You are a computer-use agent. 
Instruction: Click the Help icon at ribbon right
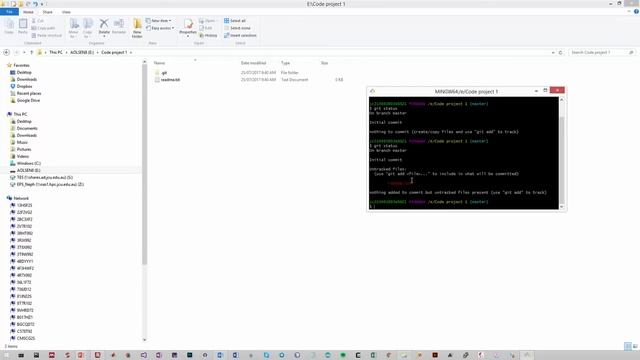point(636,11)
